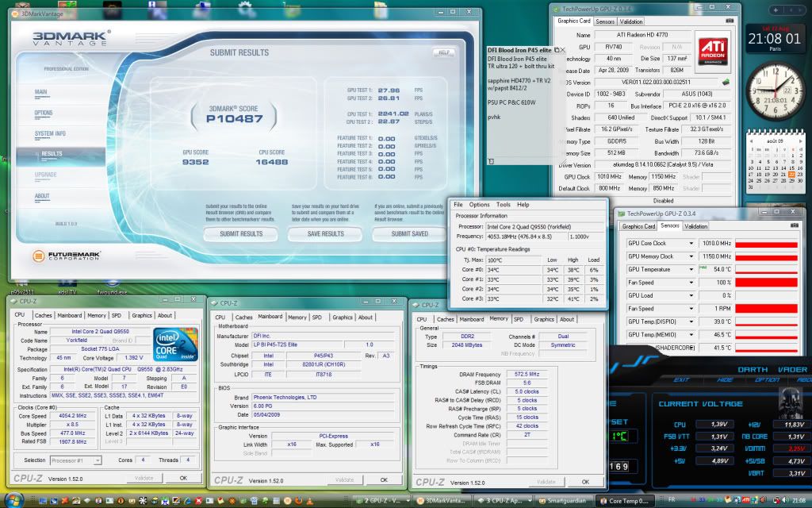Open the SPD tab in the CPU-Z memory window

pos(518,319)
